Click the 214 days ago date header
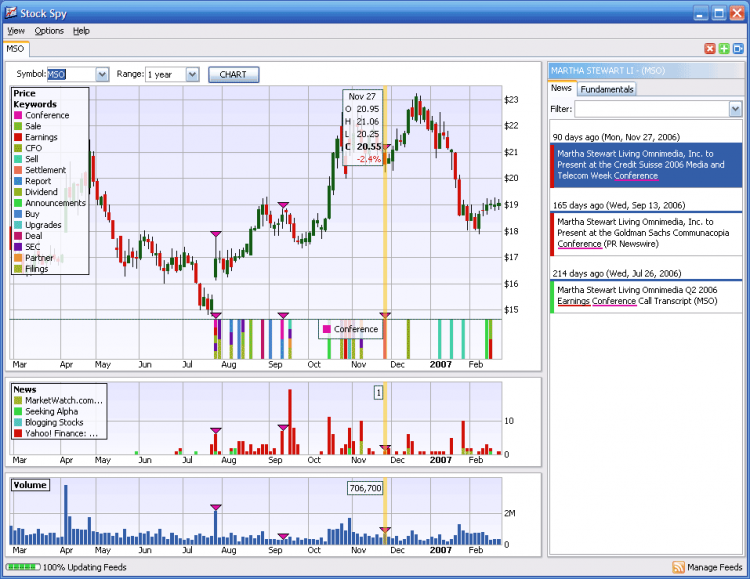The image size is (750, 579). (x=617, y=274)
